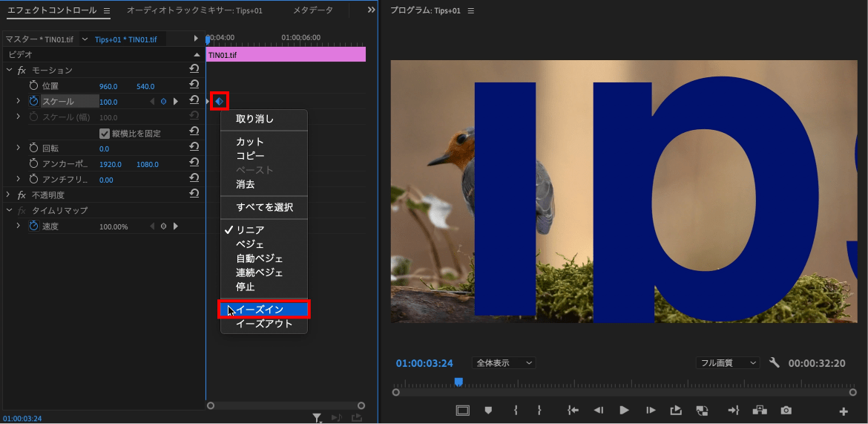
Task: Click the program monitor playhead marker
Action: 458,382
